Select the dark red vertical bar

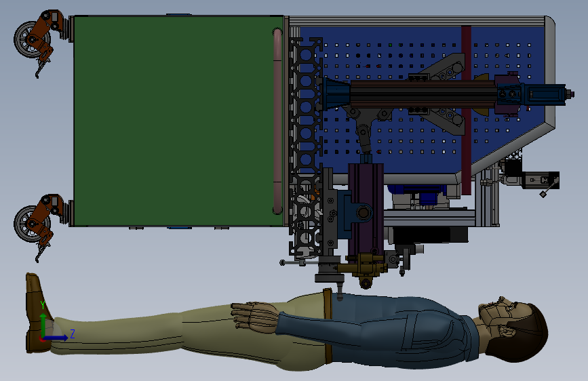coord(466,110)
